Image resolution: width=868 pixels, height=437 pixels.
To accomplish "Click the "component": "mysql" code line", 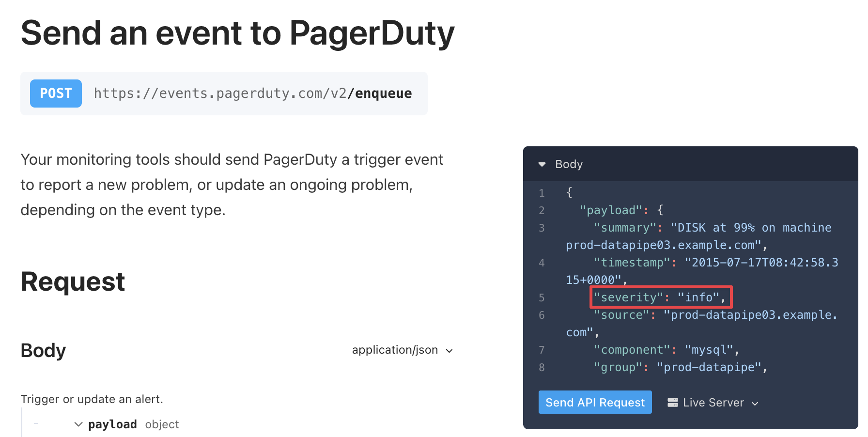I will pyautogui.click(x=666, y=350).
